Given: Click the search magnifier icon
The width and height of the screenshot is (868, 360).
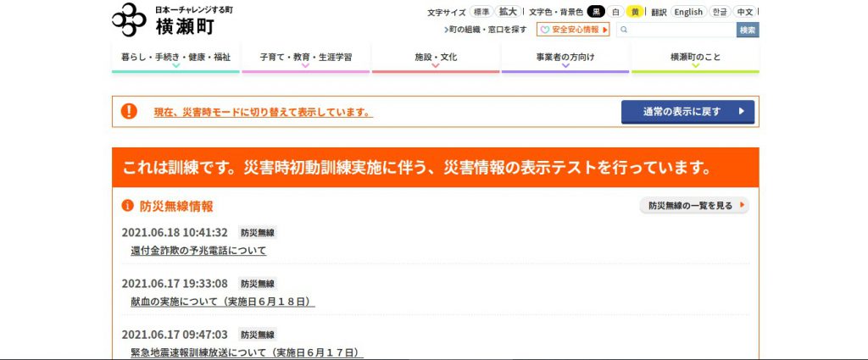Looking at the screenshot, I should pos(624,30).
